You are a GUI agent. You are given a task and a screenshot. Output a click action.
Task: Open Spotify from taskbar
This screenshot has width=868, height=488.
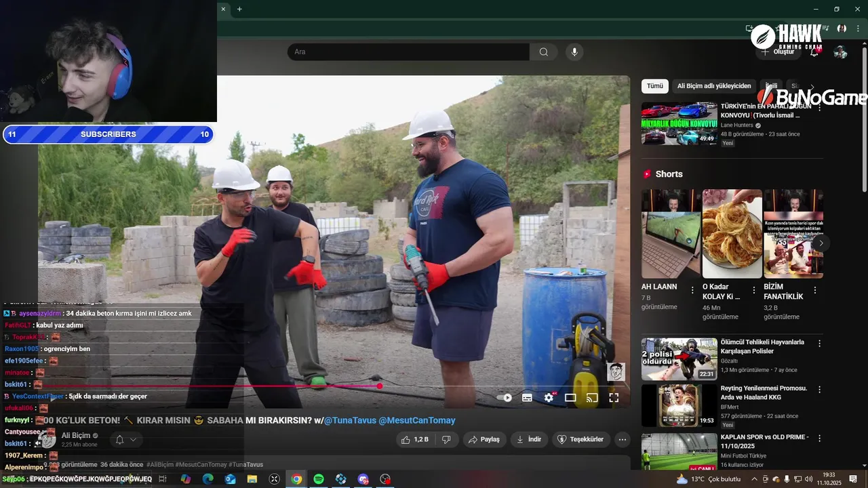[x=319, y=479]
